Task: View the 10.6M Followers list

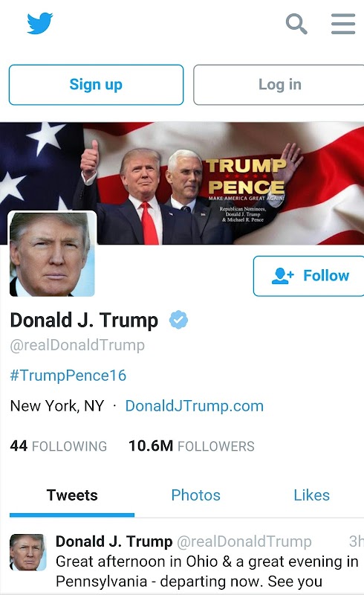Action: [x=192, y=446]
